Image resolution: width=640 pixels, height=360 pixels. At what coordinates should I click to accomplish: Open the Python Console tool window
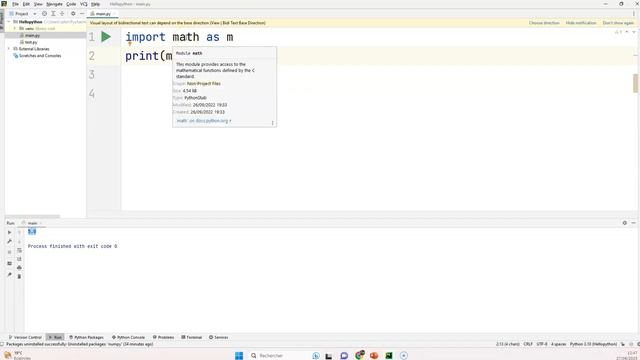point(128,337)
